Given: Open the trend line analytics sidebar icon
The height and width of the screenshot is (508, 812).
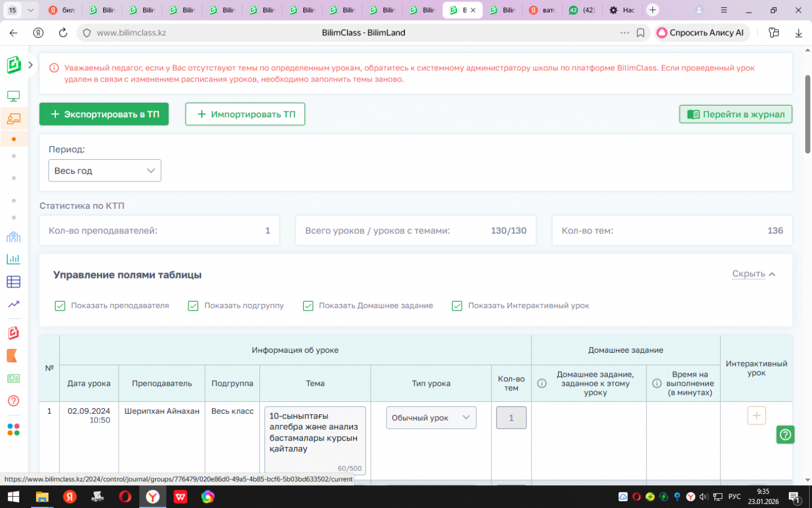Looking at the screenshot, I should [x=13, y=304].
